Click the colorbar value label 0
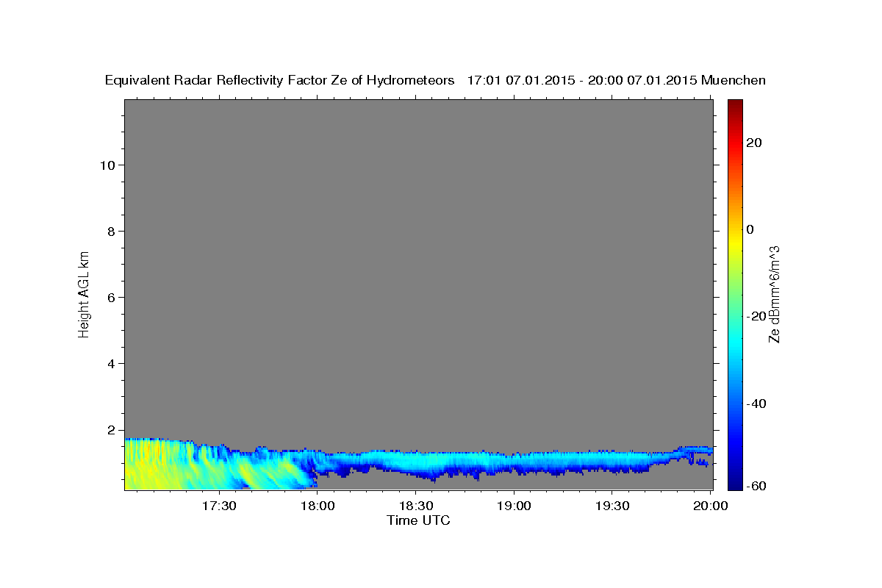Screen dimensions: 882x588 (x=750, y=229)
